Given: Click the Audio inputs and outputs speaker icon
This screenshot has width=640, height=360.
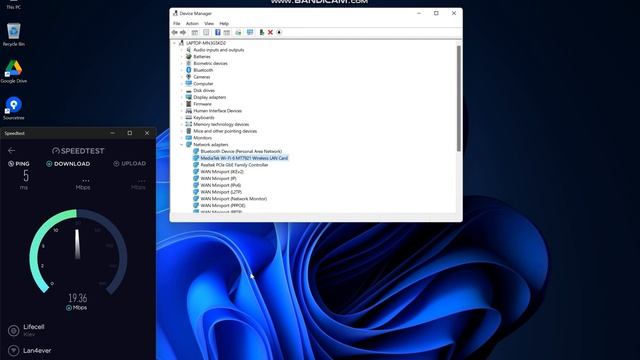Looking at the screenshot, I should [189, 50].
